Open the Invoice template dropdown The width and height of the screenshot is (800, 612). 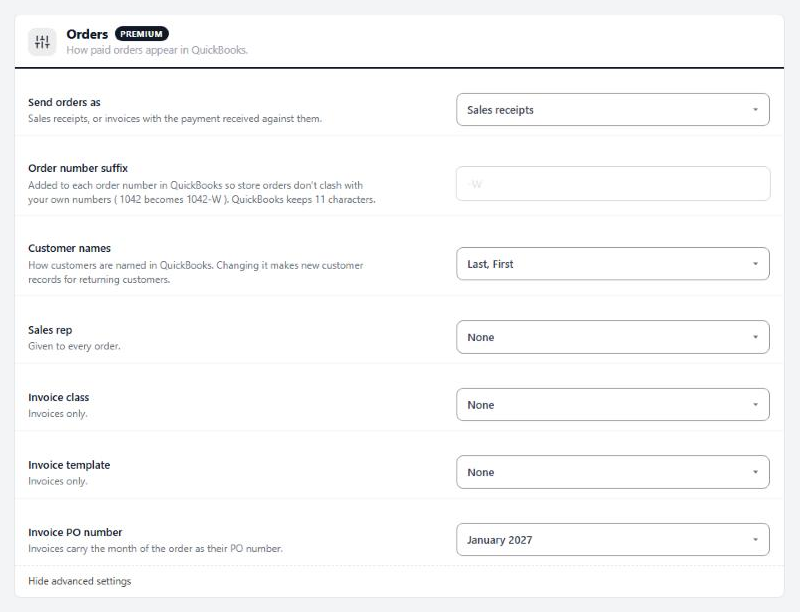[613, 472]
